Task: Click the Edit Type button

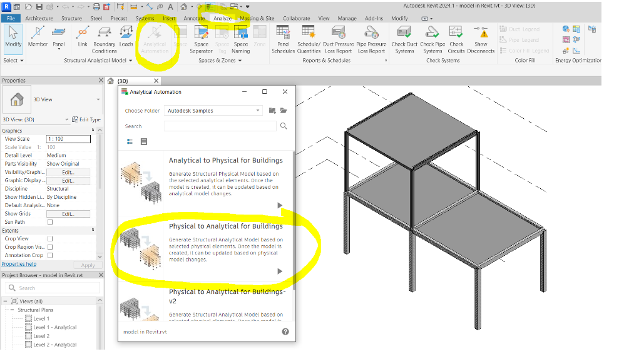Action: 86,119
